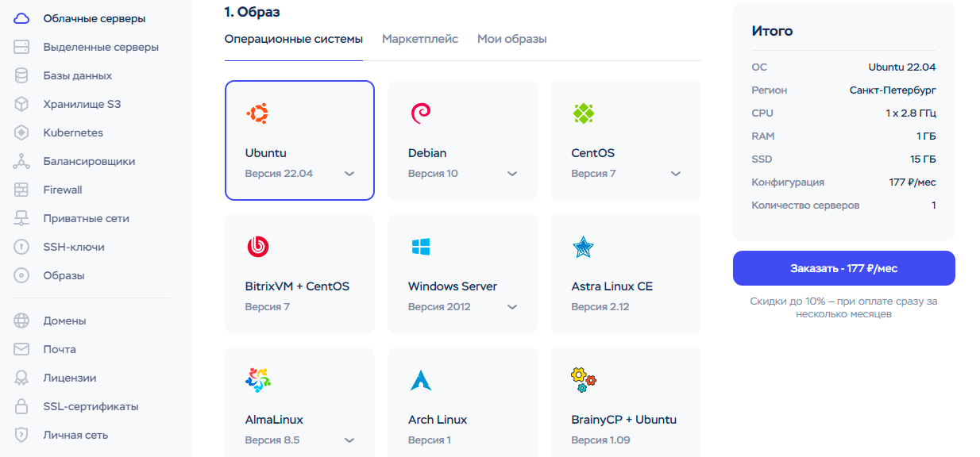Click the shield icon beside Личная сеть
Image resolution: width=980 pixels, height=457 pixels.
pos(21,435)
